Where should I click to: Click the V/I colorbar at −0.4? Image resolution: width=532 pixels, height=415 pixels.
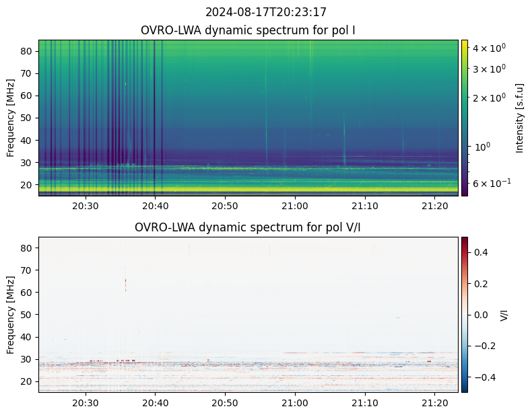465,377
